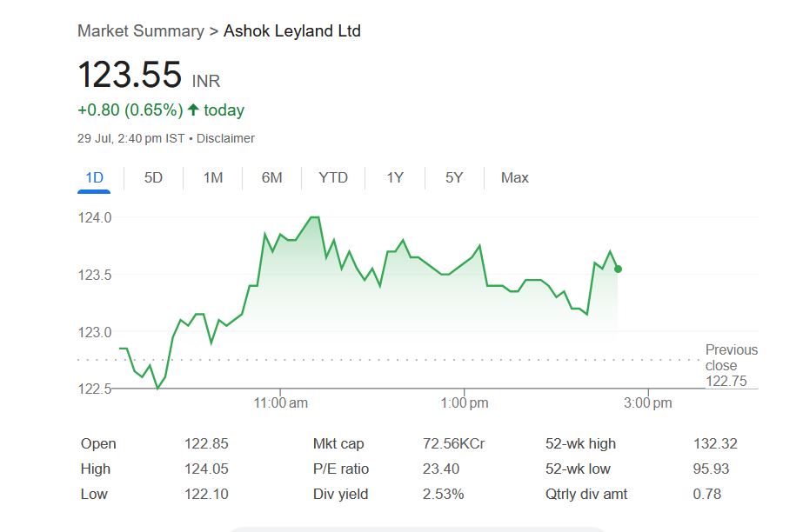803x532 pixels.
Task: Click the green current-price dot on chart
Action: (618, 269)
